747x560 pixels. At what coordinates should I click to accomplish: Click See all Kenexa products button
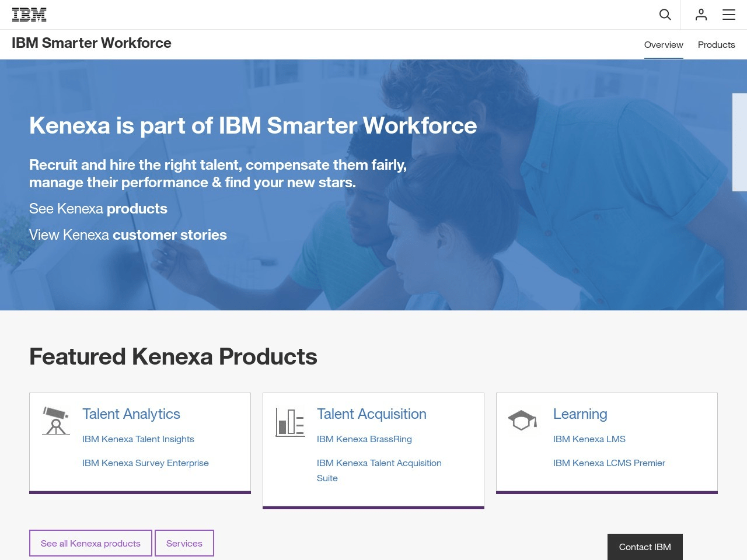(x=90, y=543)
